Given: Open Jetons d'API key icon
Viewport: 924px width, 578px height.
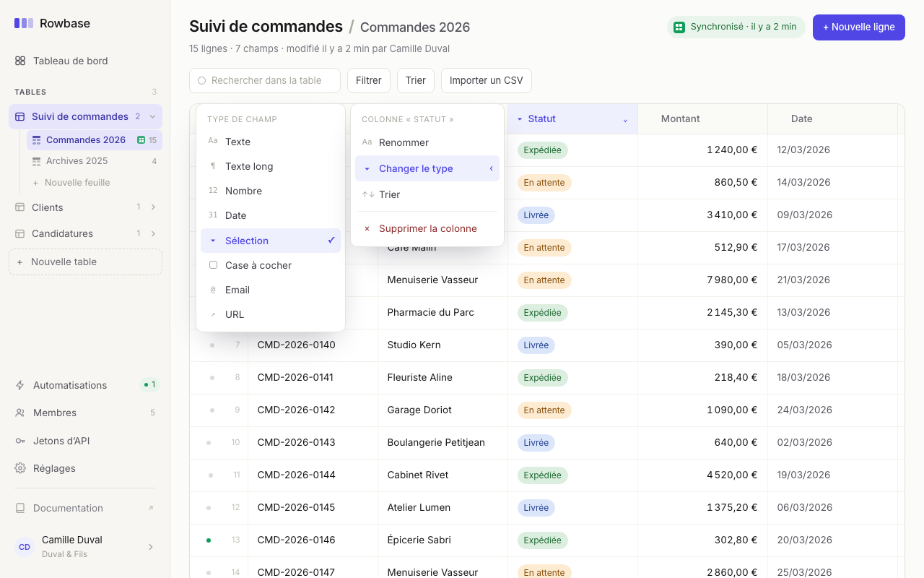Looking at the screenshot, I should click(x=20, y=441).
